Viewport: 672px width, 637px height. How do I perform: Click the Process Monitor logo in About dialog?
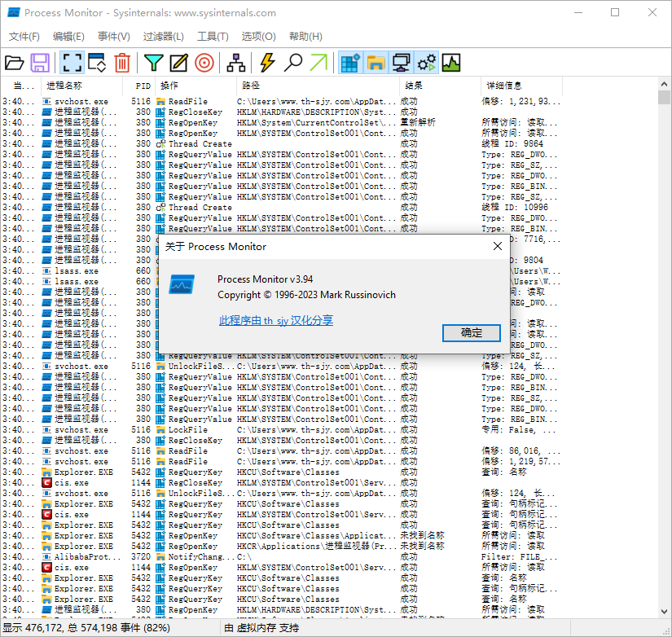[x=182, y=284]
